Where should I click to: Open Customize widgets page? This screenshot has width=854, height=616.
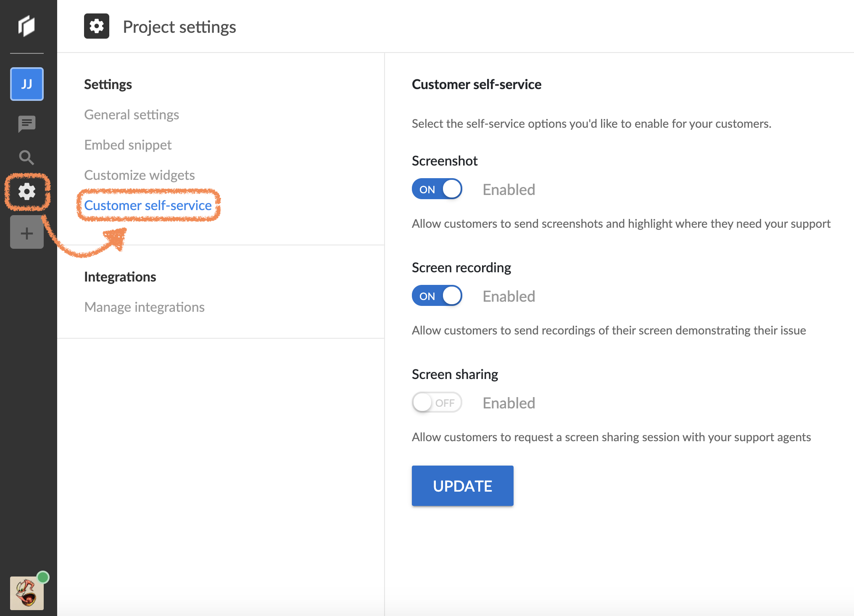point(140,175)
